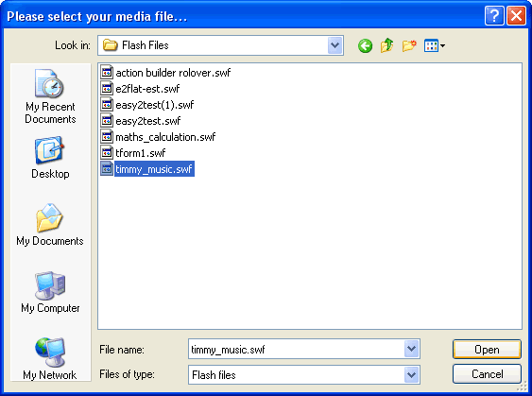The width and height of the screenshot is (532, 396).
Task: Select action builder rolover.swf file
Action: tap(165, 73)
